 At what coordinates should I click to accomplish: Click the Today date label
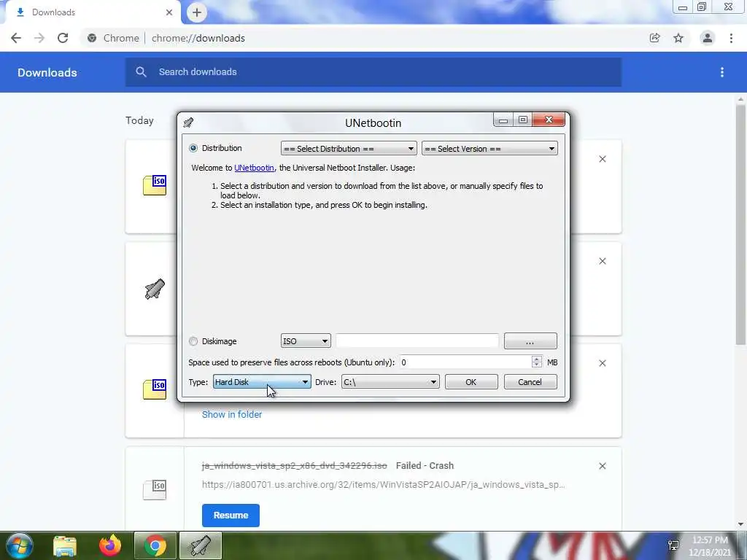pyautogui.click(x=139, y=120)
